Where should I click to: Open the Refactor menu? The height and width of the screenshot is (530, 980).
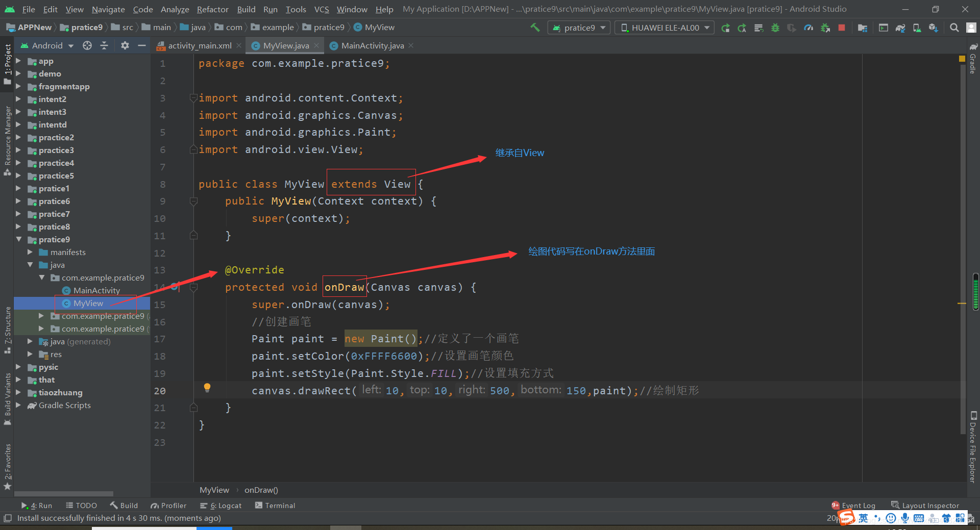[212, 9]
